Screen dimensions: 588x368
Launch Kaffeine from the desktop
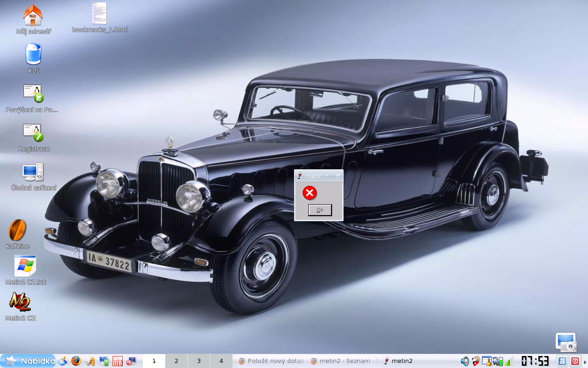[17, 230]
